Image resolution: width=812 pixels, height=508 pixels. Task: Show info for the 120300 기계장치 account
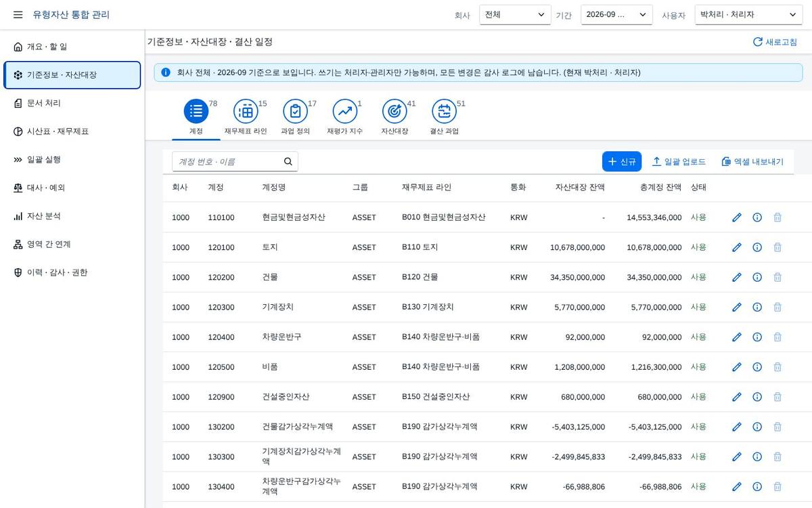click(x=757, y=307)
